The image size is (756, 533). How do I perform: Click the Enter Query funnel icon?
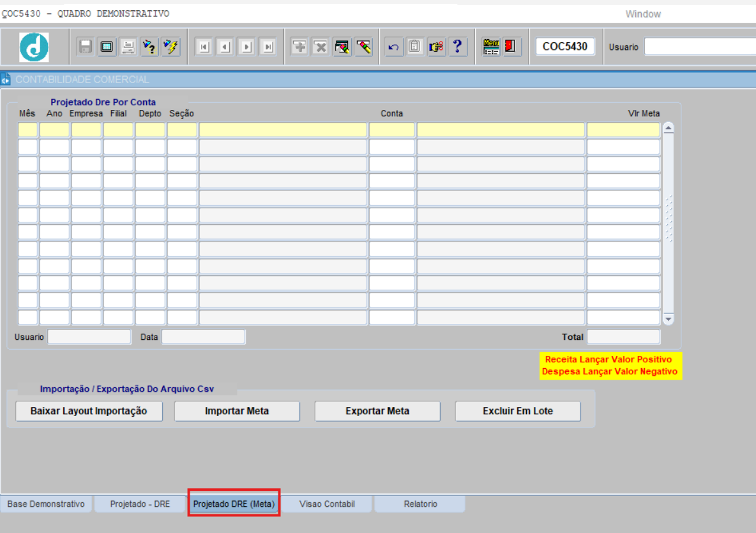(x=149, y=47)
